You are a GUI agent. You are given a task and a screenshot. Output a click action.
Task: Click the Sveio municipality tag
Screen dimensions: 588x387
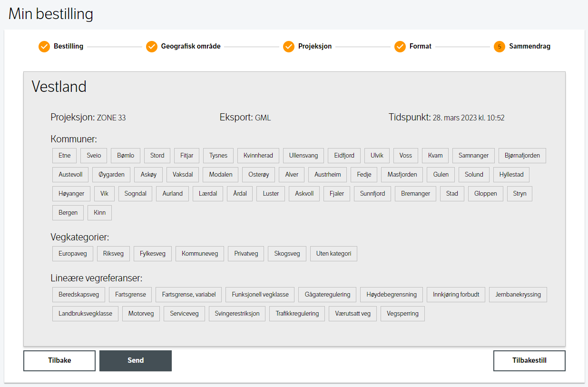point(94,156)
